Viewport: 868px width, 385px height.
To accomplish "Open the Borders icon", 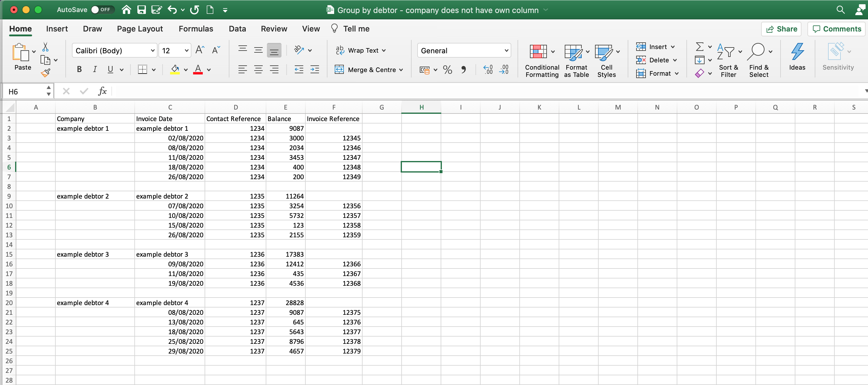I will click(143, 69).
